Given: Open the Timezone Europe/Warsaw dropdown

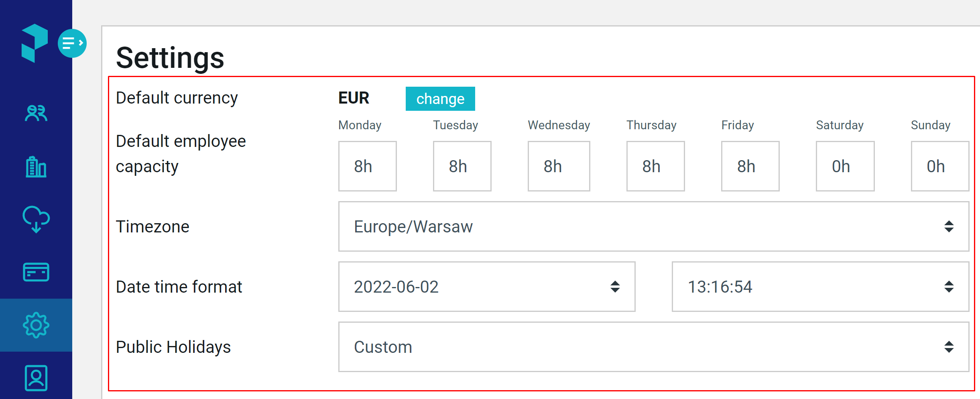Looking at the screenshot, I should (x=654, y=226).
